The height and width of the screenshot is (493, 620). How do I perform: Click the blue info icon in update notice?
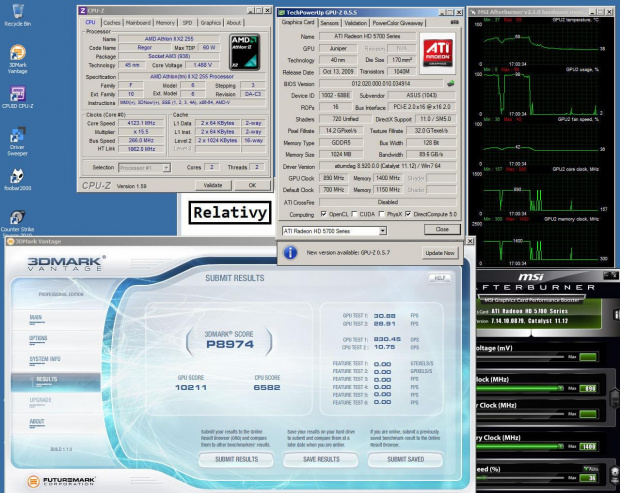click(x=290, y=252)
